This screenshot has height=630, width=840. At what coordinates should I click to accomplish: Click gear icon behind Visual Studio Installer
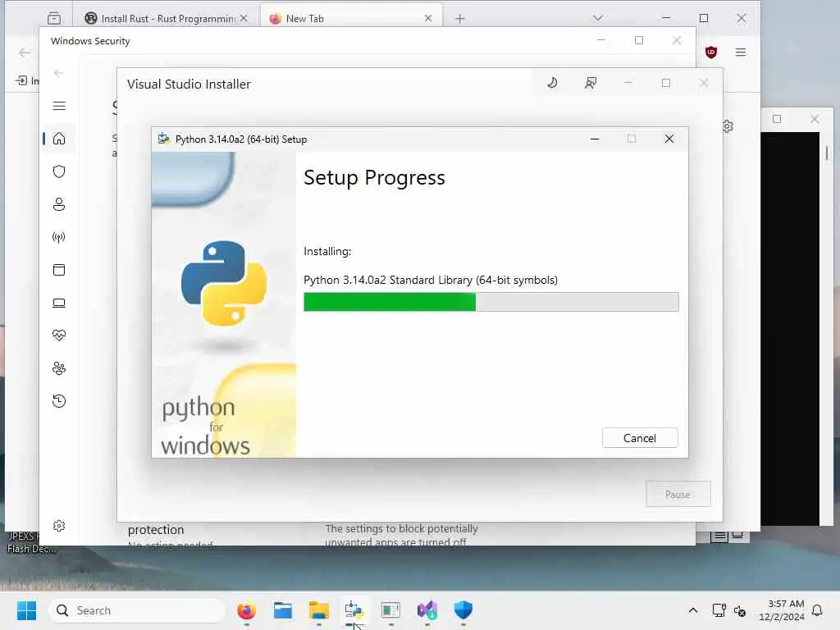pyautogui.click(x=728, y=126)
